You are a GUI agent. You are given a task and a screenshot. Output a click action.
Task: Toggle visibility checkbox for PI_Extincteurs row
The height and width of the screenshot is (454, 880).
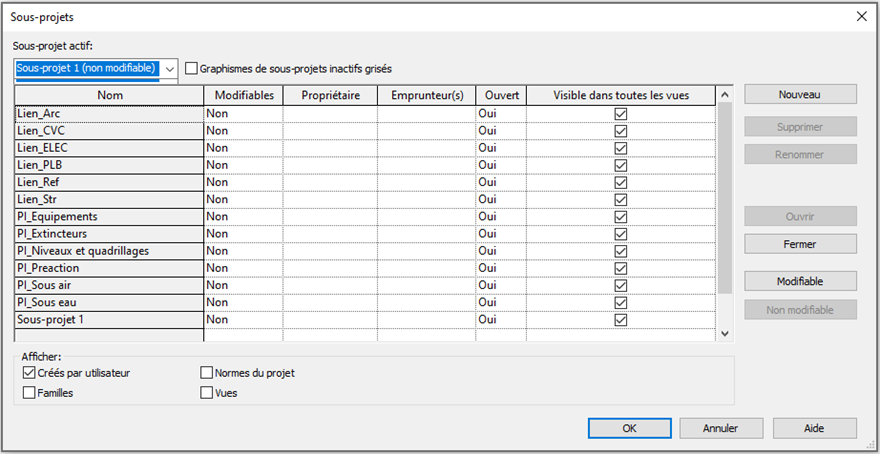(621, 234)
